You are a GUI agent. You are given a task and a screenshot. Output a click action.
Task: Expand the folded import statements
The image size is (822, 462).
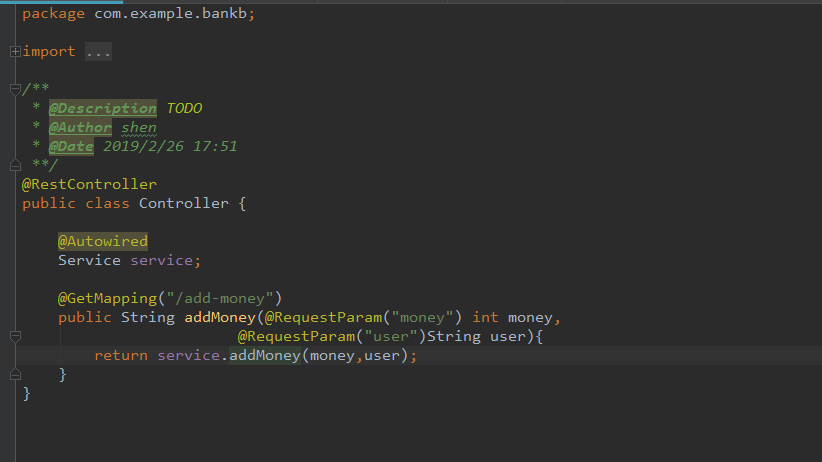(15, 51)
